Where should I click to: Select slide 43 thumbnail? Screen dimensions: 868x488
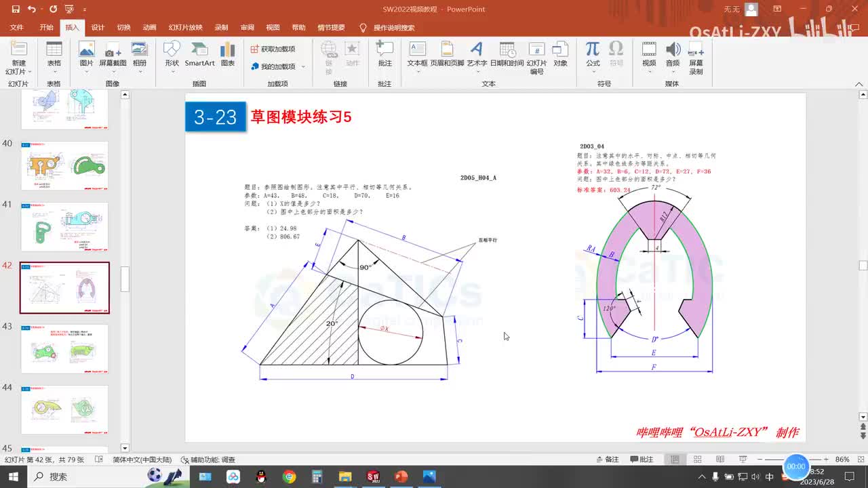point(64,348)
